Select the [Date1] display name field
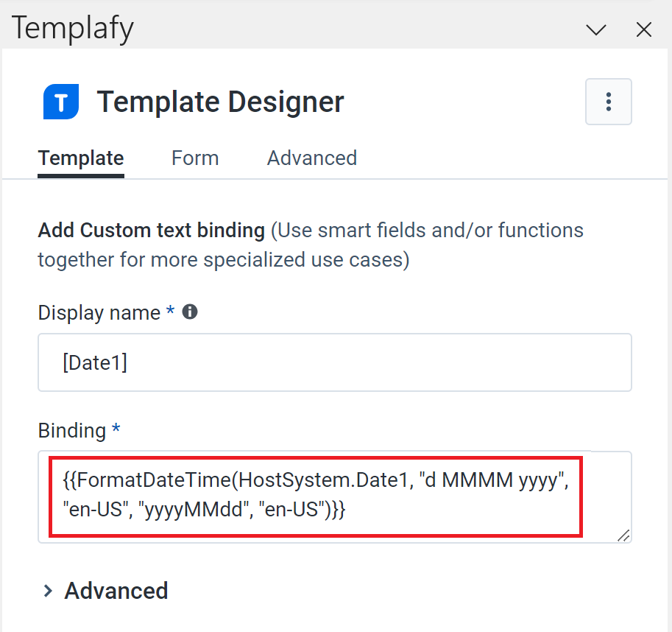672x632 pixels. (335, 362)
